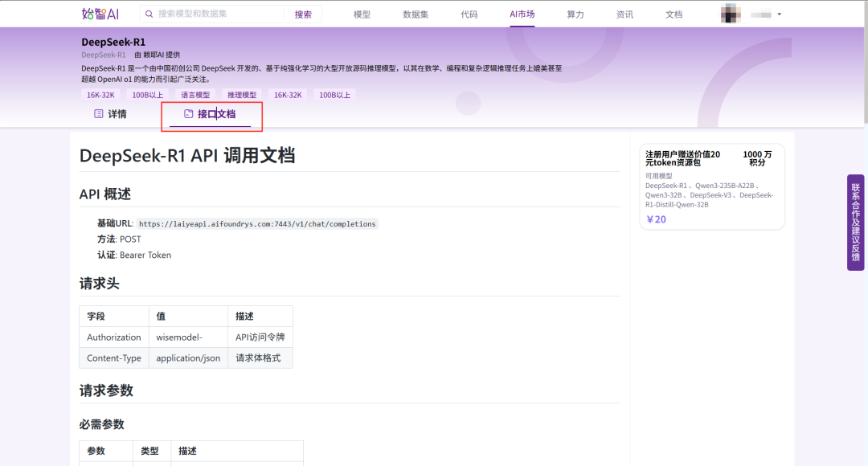Screen dimensions: 868x466
Task: Click the first 16K-32K tag
Action: pos(100,95)
